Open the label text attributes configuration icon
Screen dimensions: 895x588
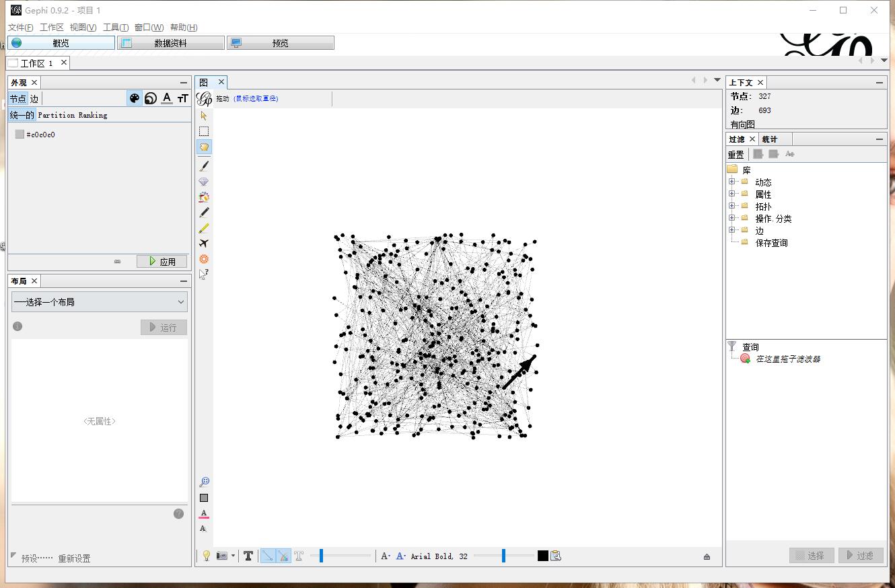tap(556, 556)
